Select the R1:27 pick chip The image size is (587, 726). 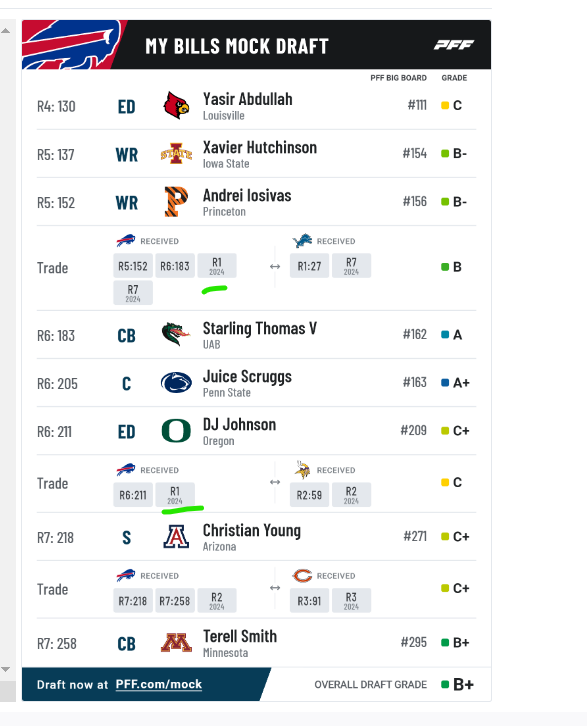309,266
